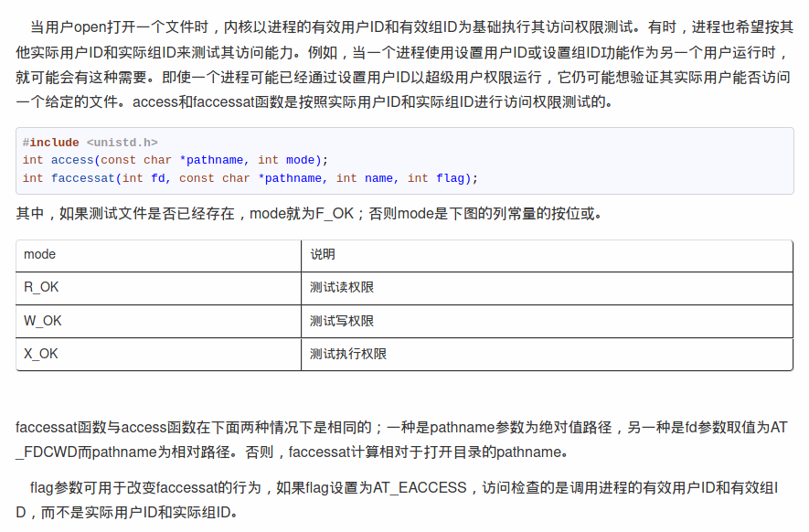
Task: Select the X_OK table cell
Action: pos(39,354)
